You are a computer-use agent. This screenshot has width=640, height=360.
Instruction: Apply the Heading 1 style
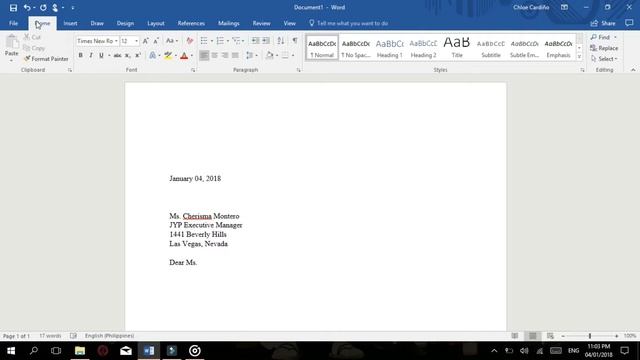(389, 48)
